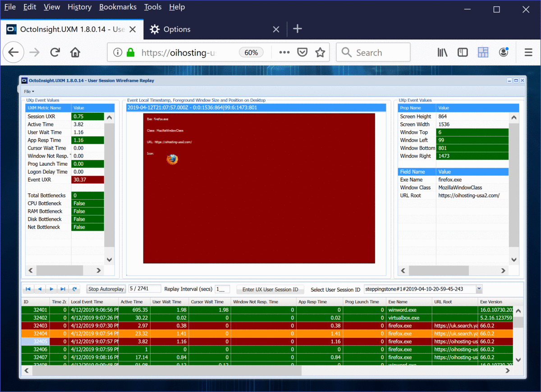Bookmark this page with the star icon
541x392 pixels.
[320, 53]
